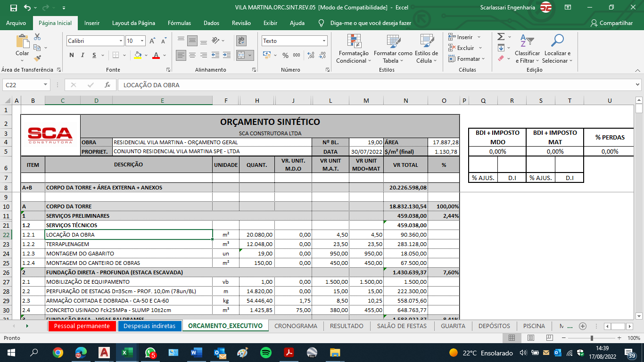
Task: Select cell LOCAÇÃO DA OBRA in sheet
Action: click(x=129, y=235)
